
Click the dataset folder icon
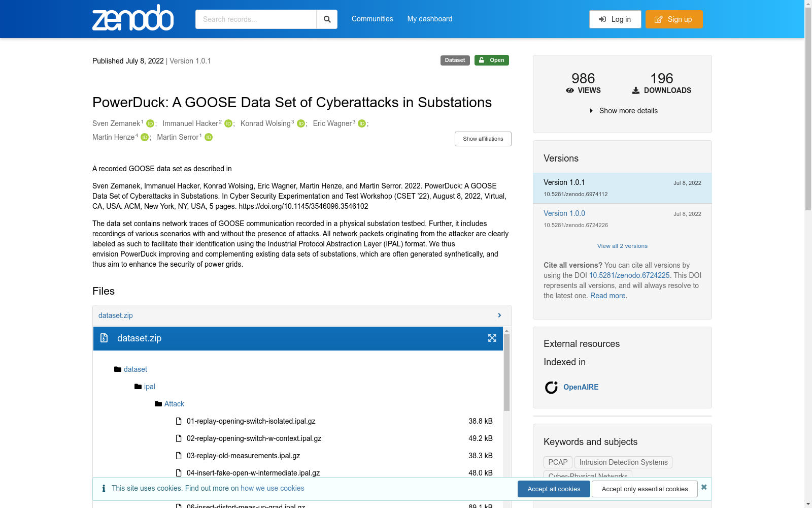pyautogui.click(x=118, y=369)
